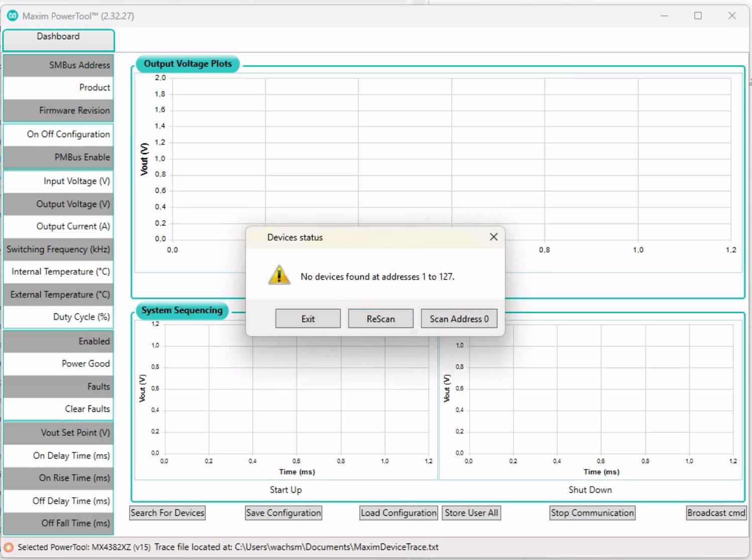The height and width of the screenshot is (560, 752).
Task: Click the Vout Set Point (V) row
Action: click(x=58, y=432)
